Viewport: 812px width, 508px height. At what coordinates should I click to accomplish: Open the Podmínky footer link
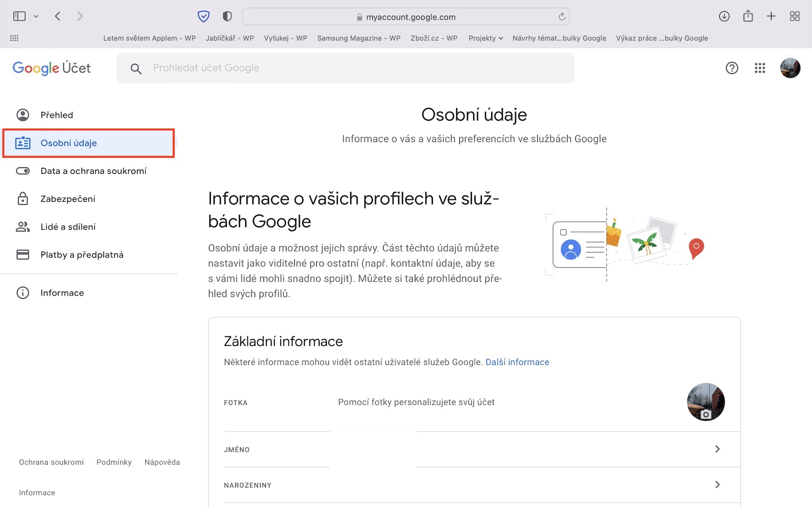tap(114, 462)
